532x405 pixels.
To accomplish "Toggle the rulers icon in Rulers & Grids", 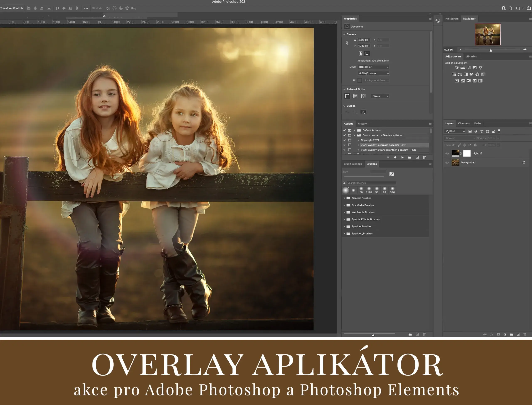I will [347, 96].
